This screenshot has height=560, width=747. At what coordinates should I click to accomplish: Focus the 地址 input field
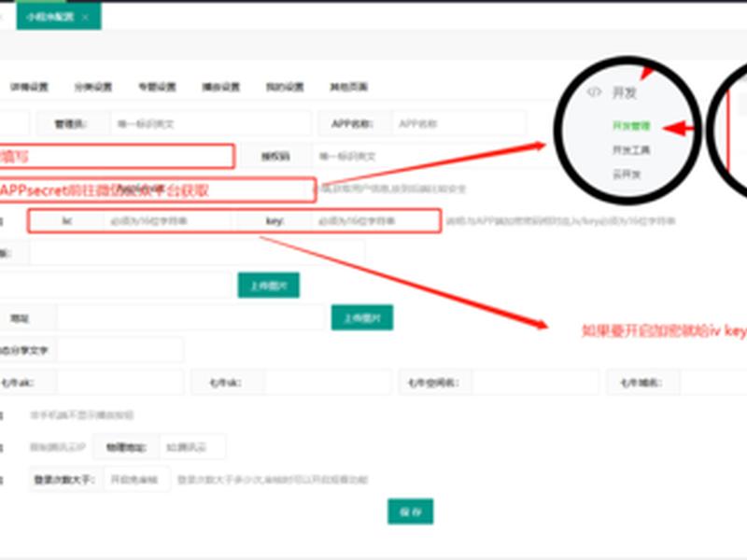click(190, 317)
